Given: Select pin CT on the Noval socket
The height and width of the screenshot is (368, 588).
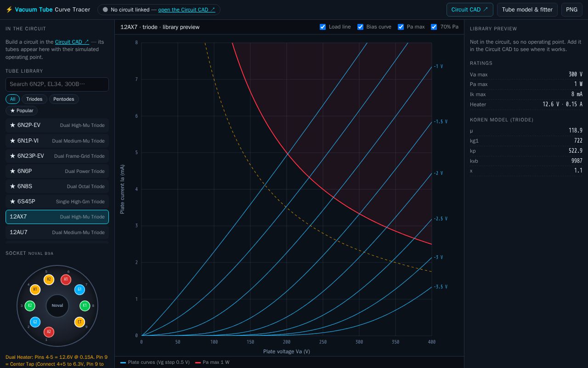Looking at the screenshot, I should pyautogui.click(x=79, y=322).
